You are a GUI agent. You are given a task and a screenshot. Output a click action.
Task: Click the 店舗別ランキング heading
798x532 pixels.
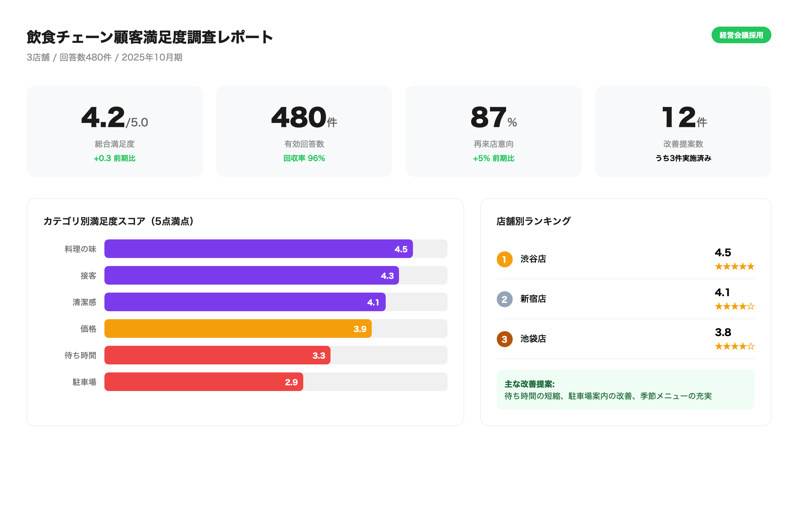pos(533,220)
